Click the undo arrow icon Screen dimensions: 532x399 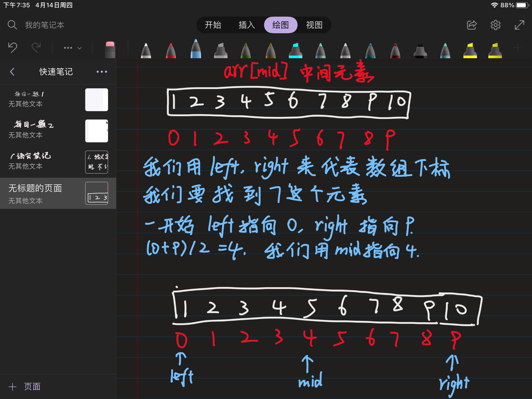point(12,48)
